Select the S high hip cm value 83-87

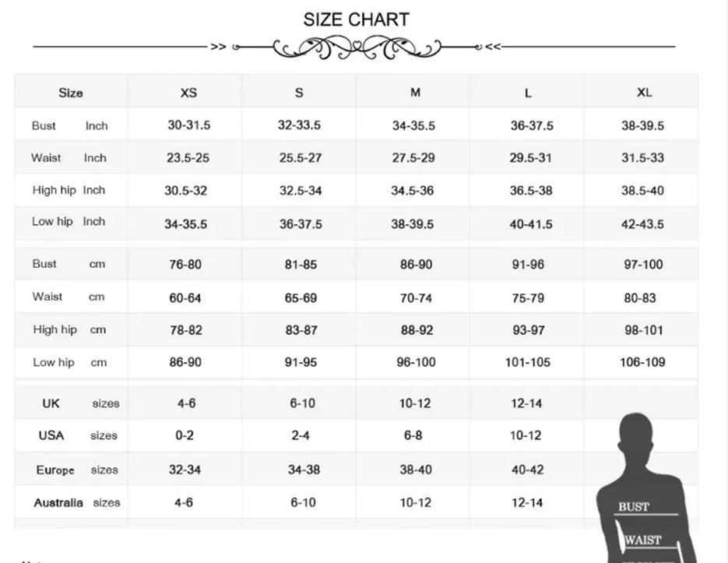pyautogui.click(x=301, y=330)
